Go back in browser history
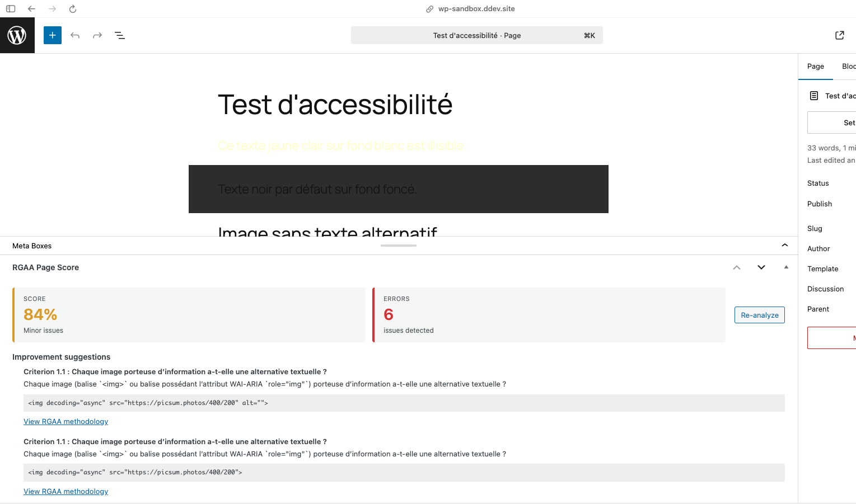 pyautogui.click(x=31, y=9)
